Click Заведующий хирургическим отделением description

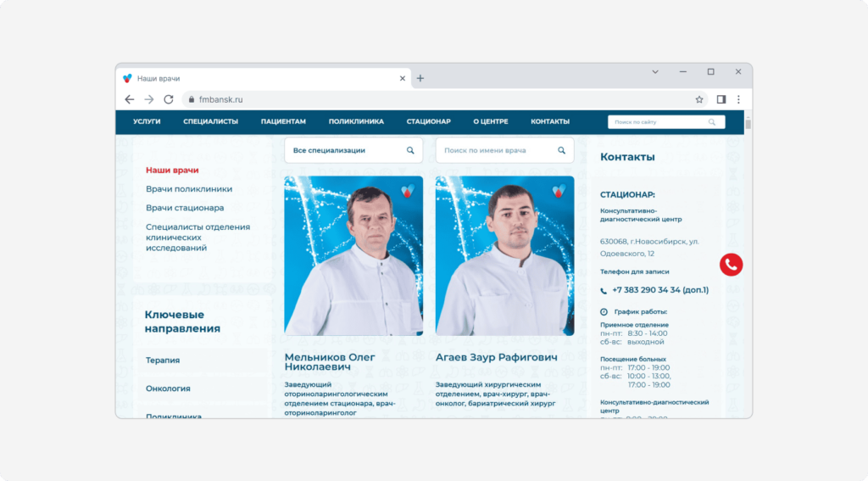[x=495, y=394]
